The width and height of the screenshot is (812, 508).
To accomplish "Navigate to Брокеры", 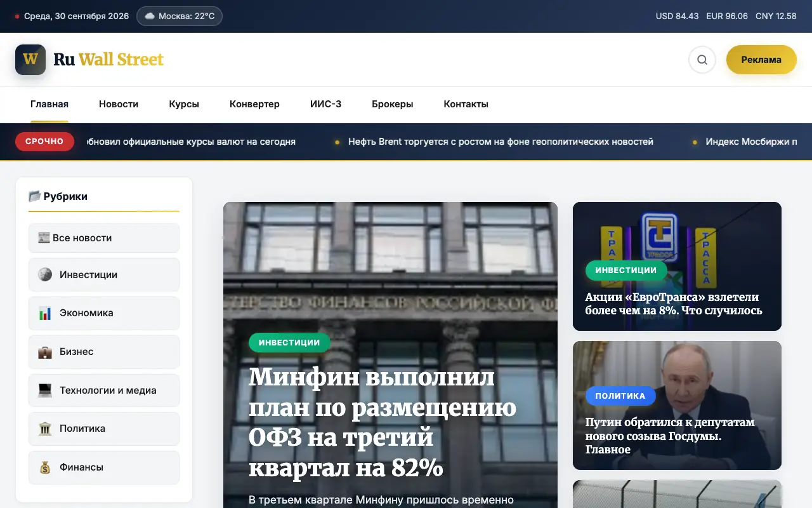I will point(393,104).
